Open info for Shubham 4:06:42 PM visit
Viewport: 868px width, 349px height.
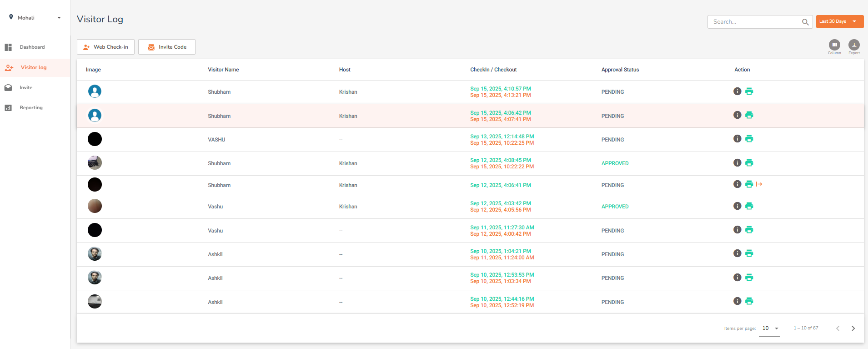coord(738,115)
